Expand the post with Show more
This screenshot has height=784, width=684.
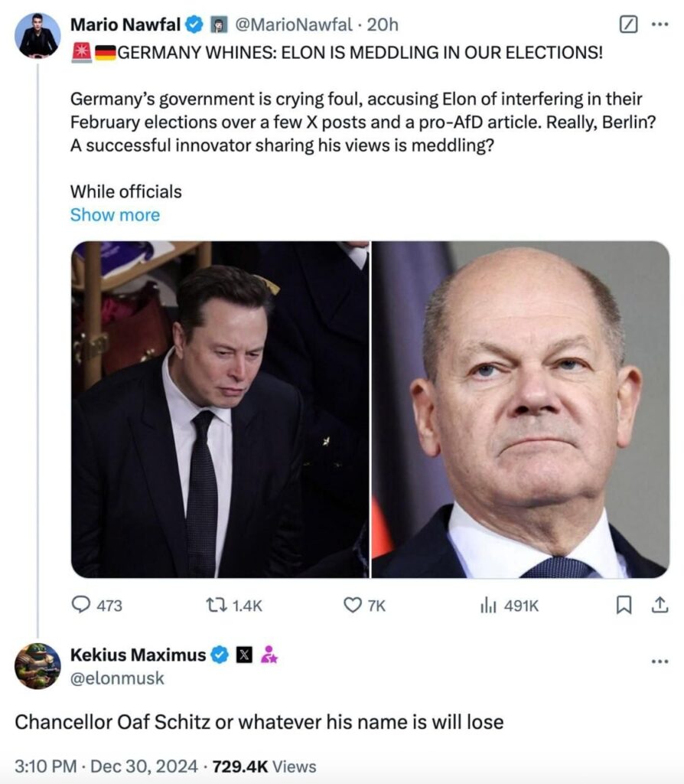[115, 214]
